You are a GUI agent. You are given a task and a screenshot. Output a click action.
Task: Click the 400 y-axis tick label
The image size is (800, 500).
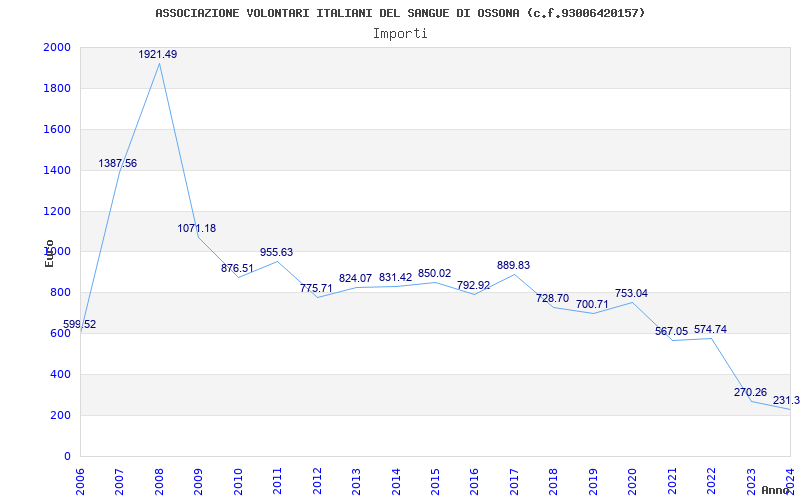pyautogui.click(x=61, y=374)
